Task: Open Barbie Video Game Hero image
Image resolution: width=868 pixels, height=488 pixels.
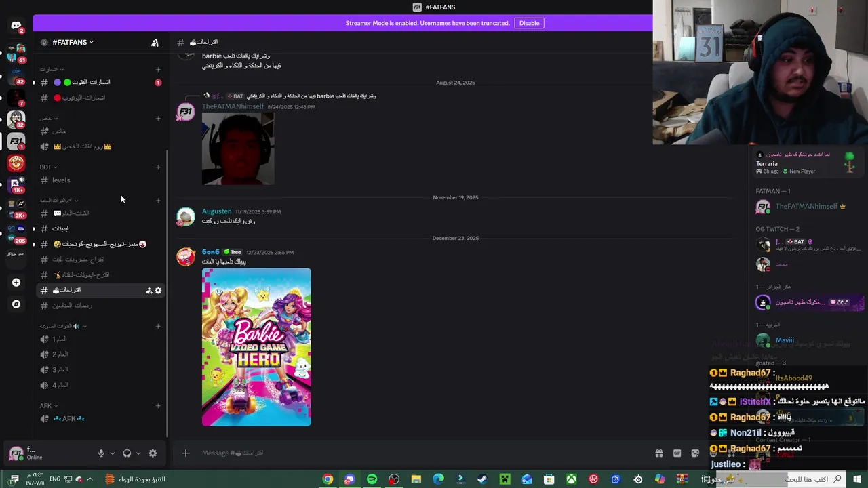Action: click(256, 347)
